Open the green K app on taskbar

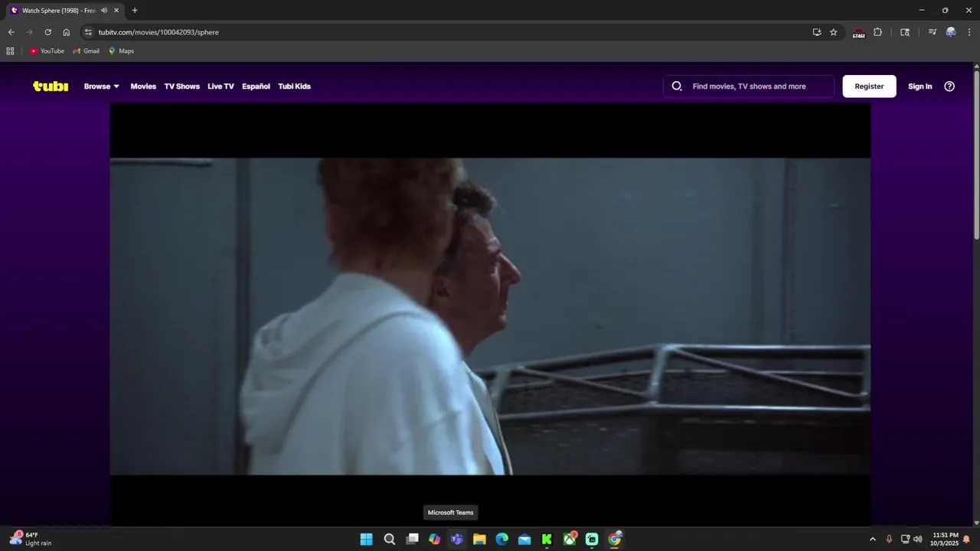pyautogui.click(x=547, y=540)
